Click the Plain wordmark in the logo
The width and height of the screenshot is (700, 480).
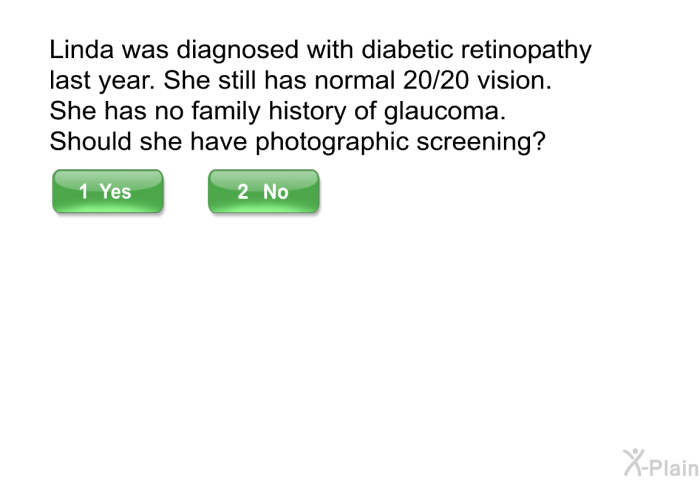[673, 467]
